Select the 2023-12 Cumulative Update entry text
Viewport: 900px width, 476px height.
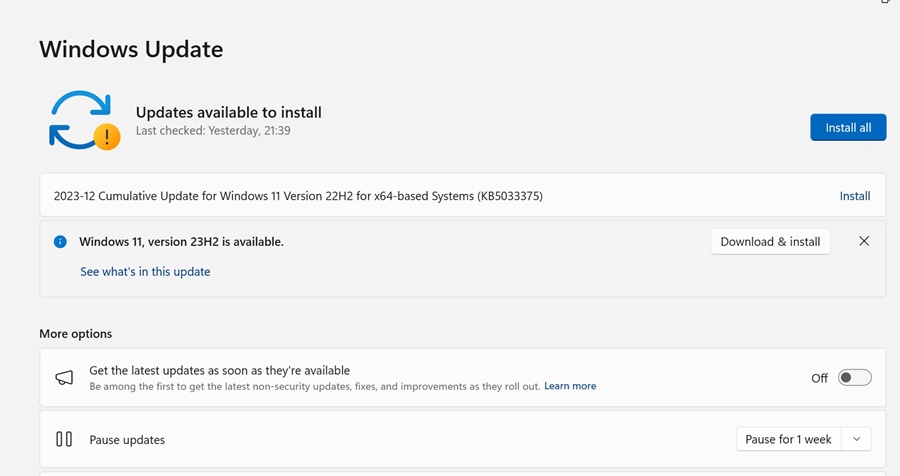point(298,196)
